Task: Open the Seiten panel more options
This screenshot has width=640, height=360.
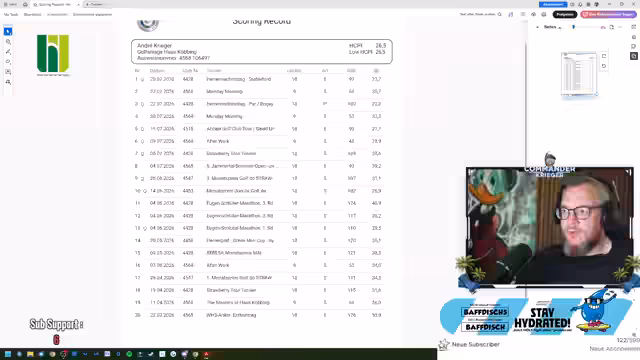Action: pos(620,27)
